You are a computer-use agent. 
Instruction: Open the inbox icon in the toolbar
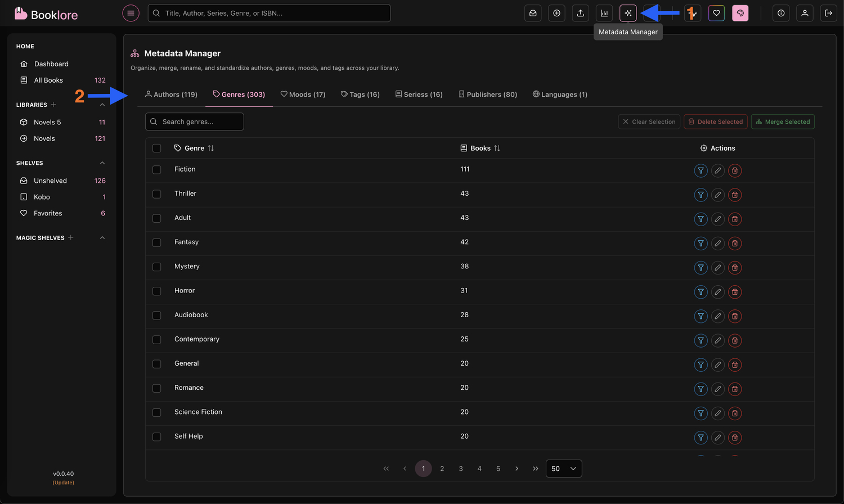click(533, 13)
